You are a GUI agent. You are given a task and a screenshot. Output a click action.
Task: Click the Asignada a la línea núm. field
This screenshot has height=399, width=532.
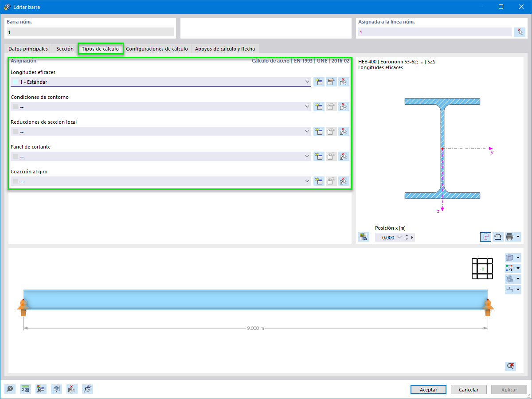pos(434,32)
